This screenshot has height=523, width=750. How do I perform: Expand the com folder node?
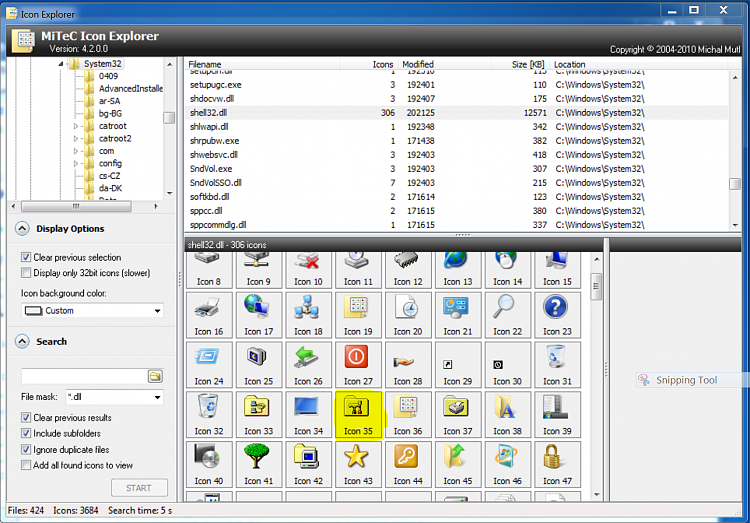click(x=76, y=151)
